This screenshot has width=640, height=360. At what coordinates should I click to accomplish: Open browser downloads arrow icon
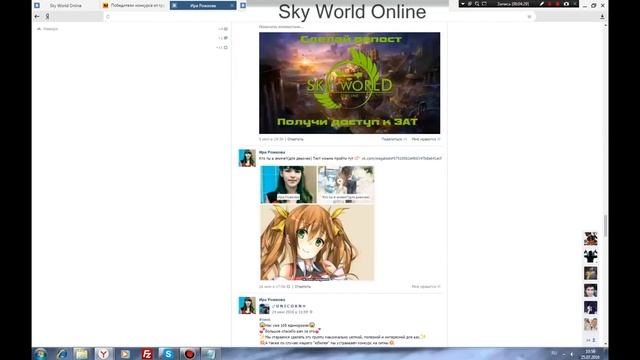(602, 16)
